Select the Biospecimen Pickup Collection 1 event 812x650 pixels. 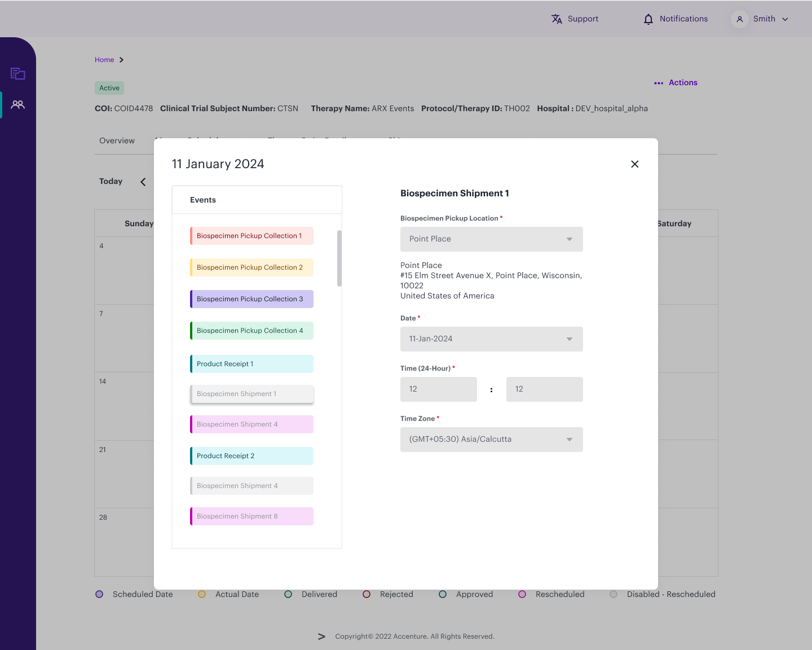[x=251, y=236]
